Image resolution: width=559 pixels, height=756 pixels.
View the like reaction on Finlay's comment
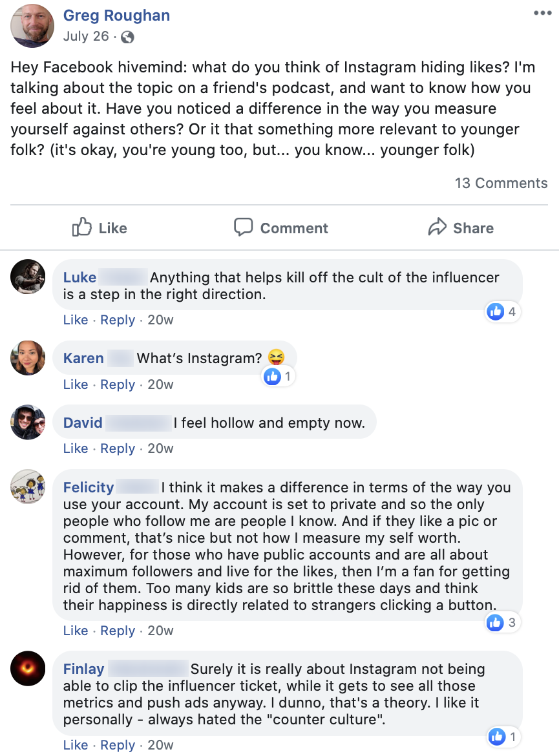[x=503, y=737]
